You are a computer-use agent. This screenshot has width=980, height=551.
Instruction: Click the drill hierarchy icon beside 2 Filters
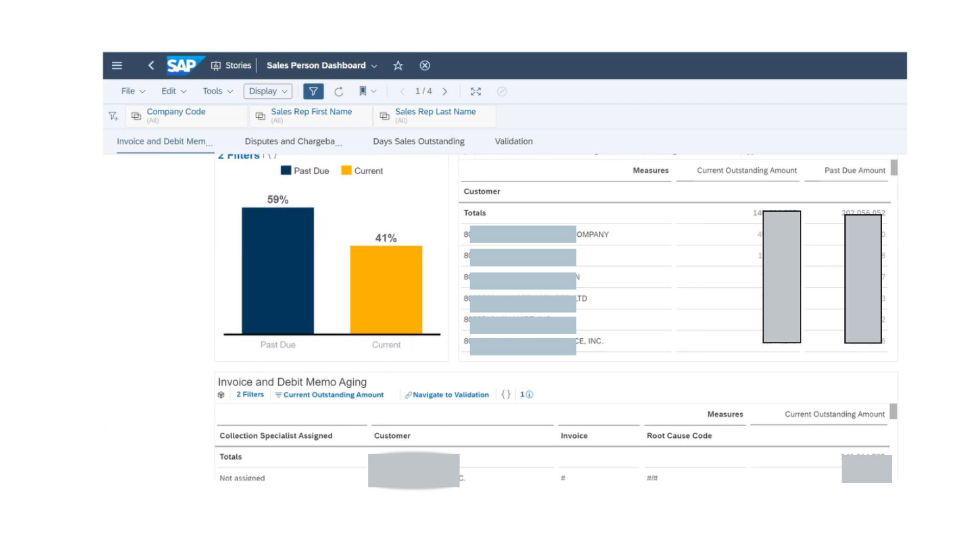coord(221,395)
